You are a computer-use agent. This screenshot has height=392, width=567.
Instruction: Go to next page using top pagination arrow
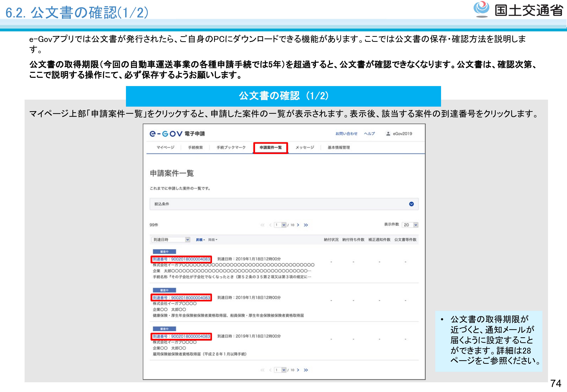298,225
